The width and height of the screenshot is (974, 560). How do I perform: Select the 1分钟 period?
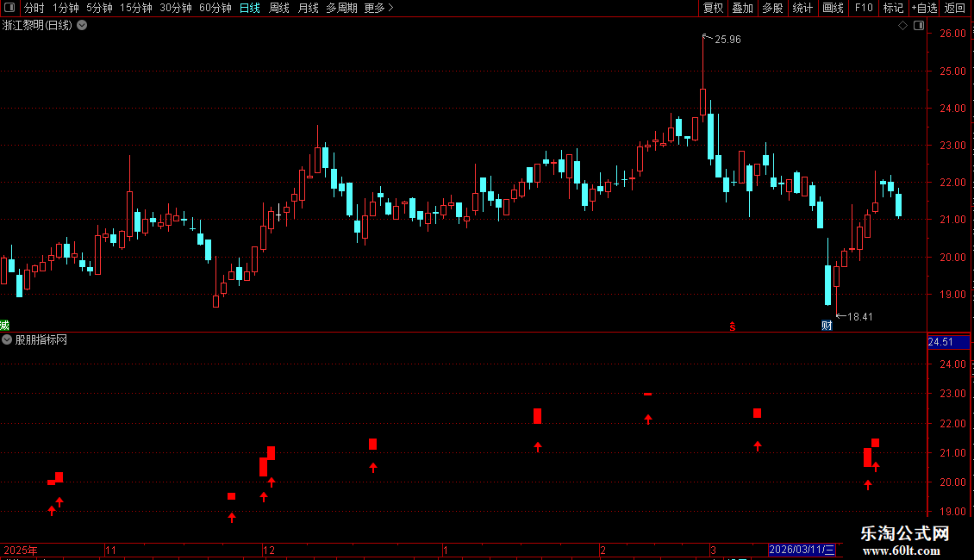tap(66, 8)
